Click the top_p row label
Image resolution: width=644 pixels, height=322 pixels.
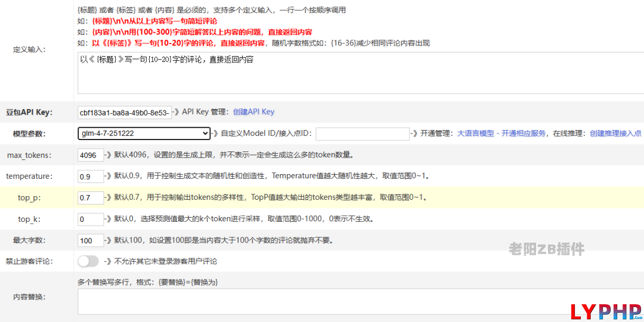pos(29,197)
